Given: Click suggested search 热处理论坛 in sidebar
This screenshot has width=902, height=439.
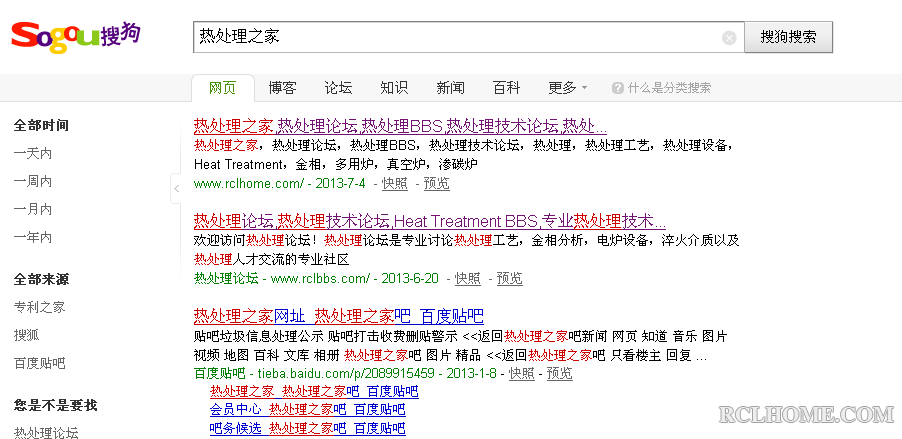Looking at the screenshot, I should (x=46, y=433).
